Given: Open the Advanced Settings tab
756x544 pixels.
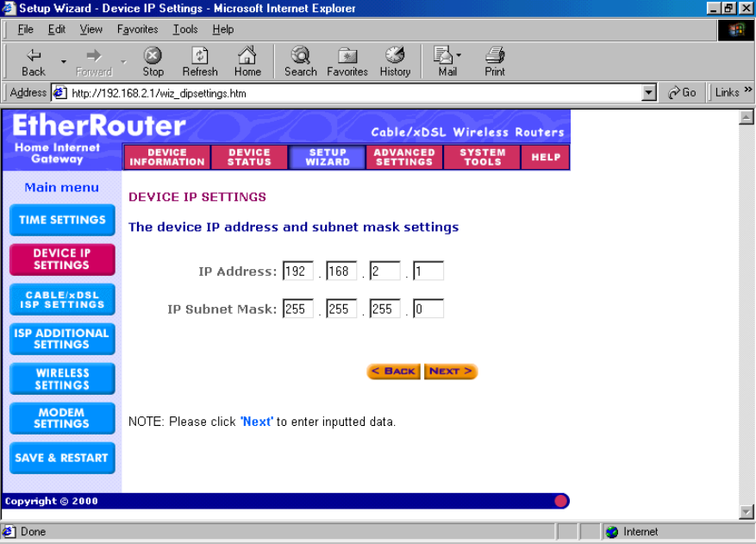Looking at the screenshot, I should 404,157.
